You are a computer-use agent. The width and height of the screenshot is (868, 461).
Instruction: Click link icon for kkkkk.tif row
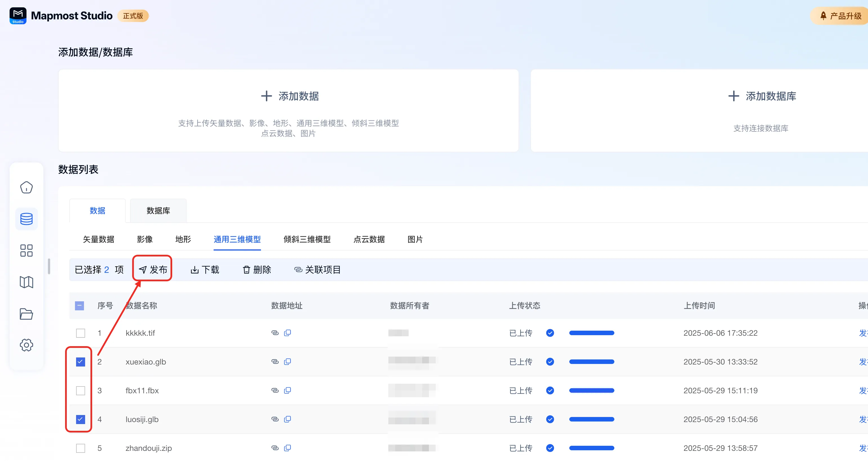coord(275,333)
